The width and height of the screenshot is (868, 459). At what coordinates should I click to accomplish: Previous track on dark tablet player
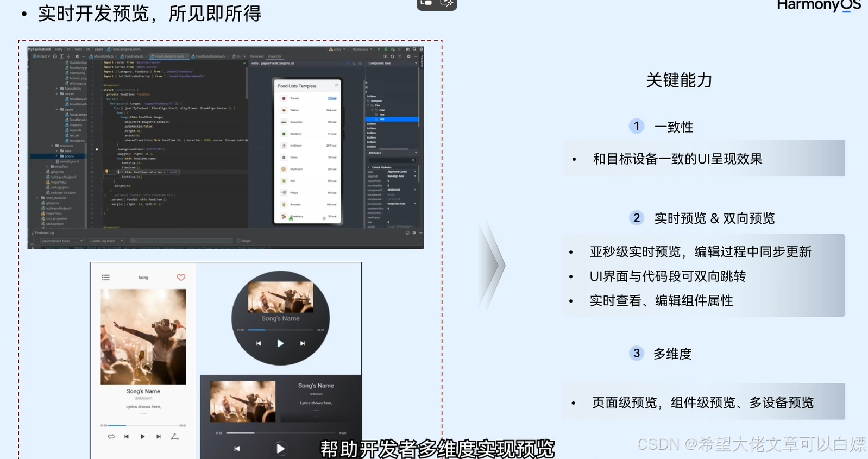click(237, 449)
